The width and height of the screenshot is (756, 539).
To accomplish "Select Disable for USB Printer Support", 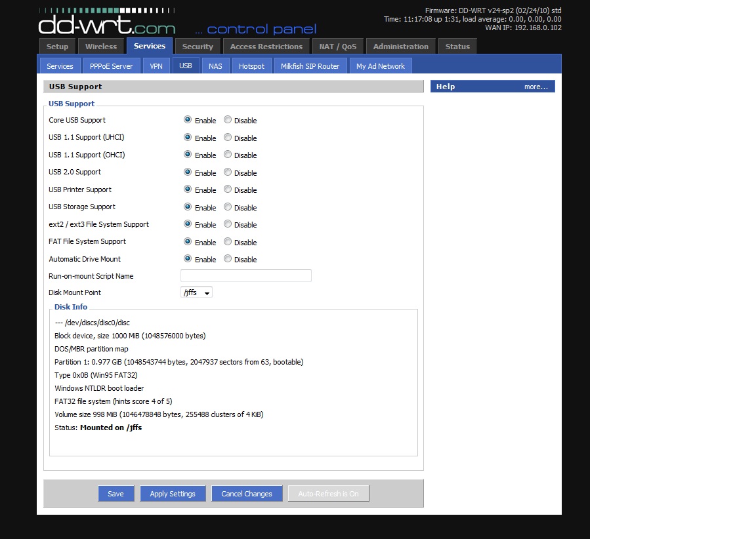I will (228, 190).
